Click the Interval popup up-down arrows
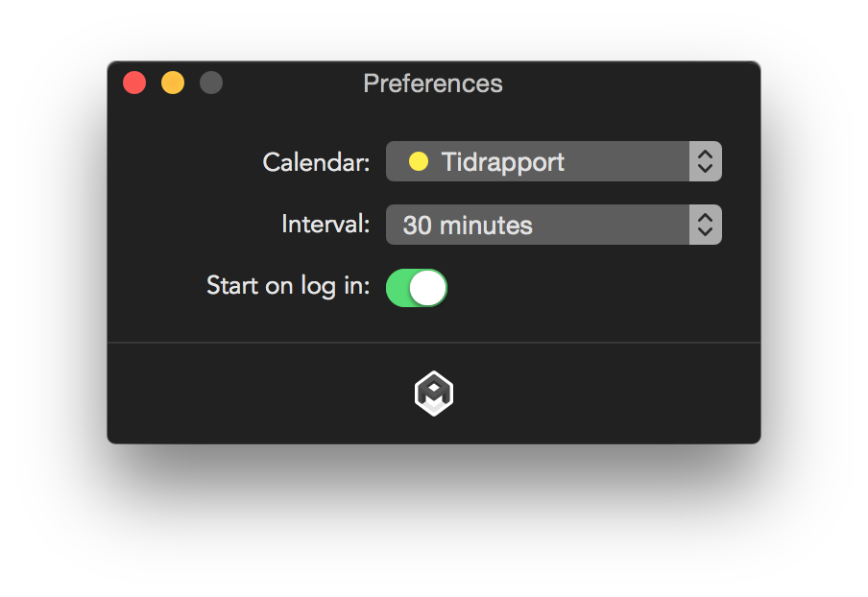 [x=705, y=225]
